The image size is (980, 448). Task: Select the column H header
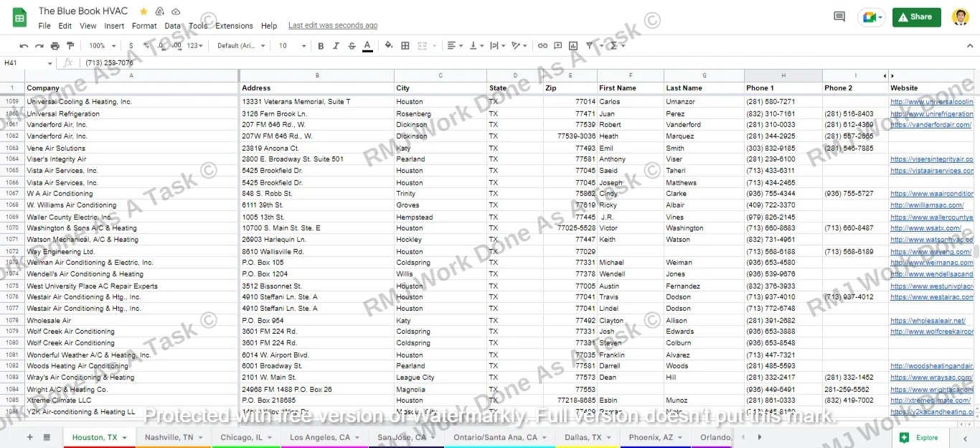[783, 75]
